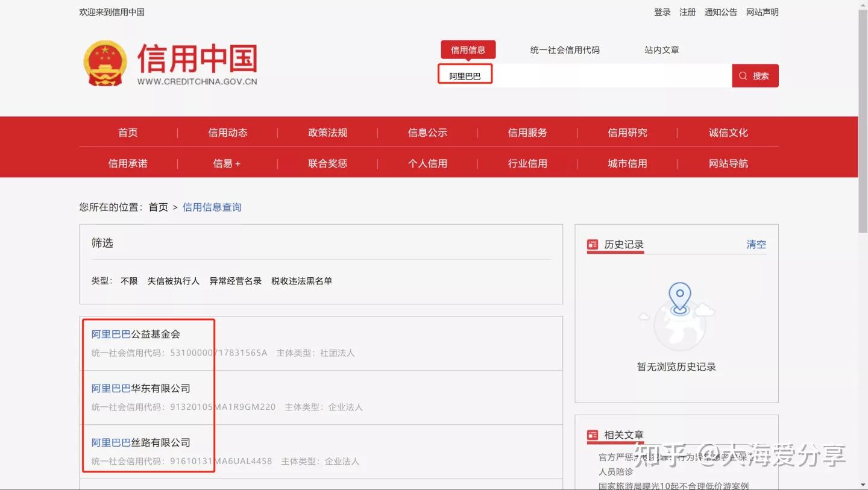
Task: Open the 城市信用 menu
Action: 627,163
